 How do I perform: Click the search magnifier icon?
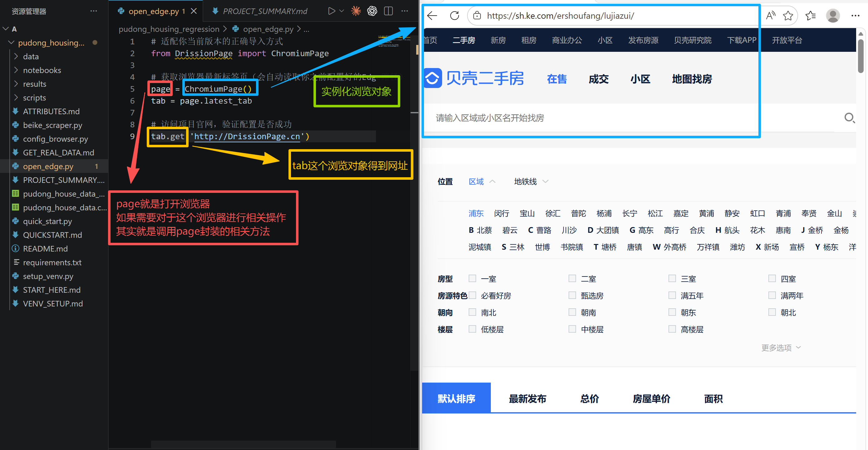(x=849, y=118)
